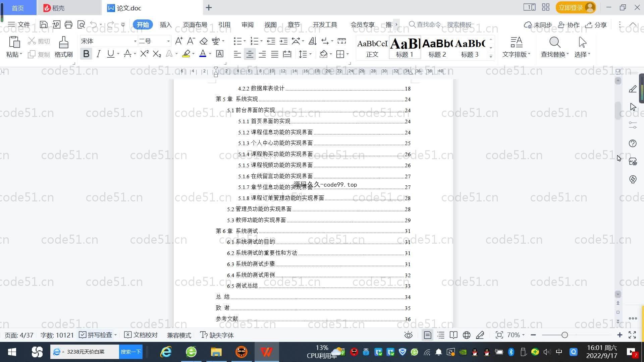Image resolution: width=644 pixels, height=362 pixels.
Task: Increase font size with A+ icon
Action: point(179,41)
